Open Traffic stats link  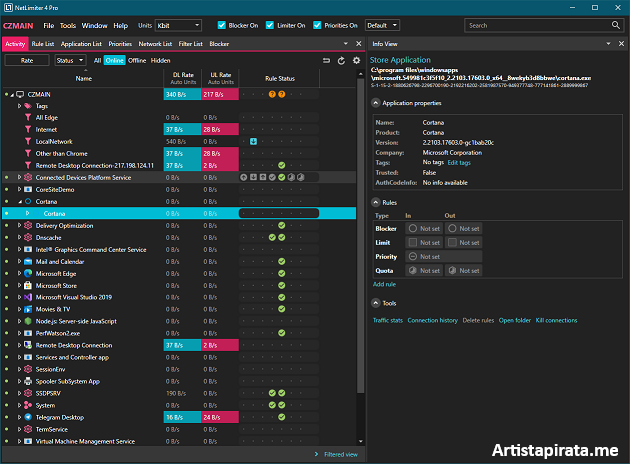pos(388,320)
